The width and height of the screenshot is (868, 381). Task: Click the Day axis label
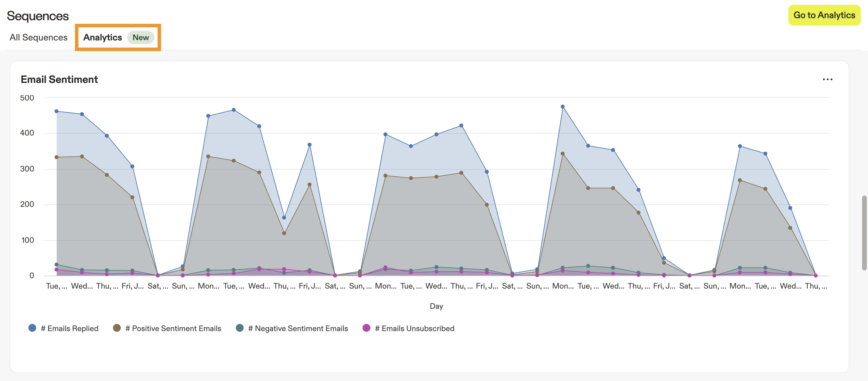click(436, 306)
